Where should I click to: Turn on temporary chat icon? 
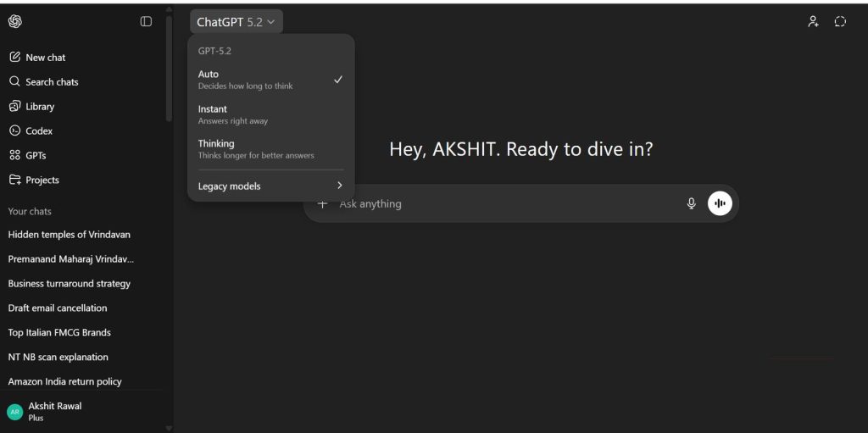pos(840,21)
